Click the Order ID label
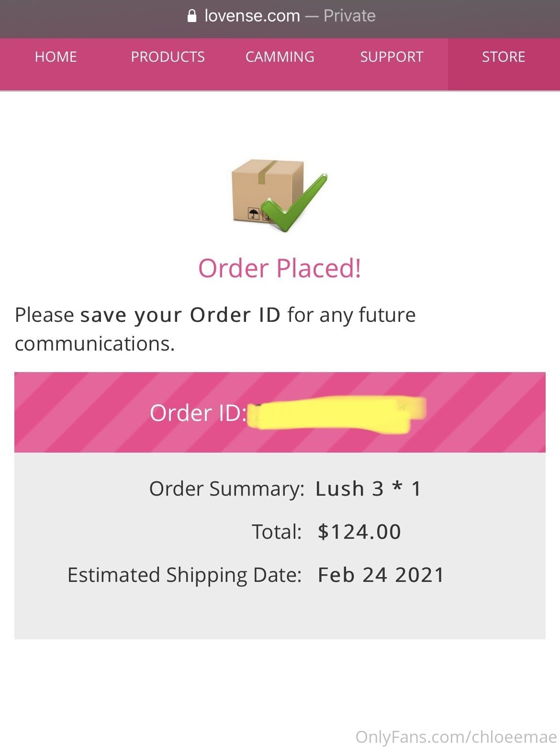 [x=198, y=413]
